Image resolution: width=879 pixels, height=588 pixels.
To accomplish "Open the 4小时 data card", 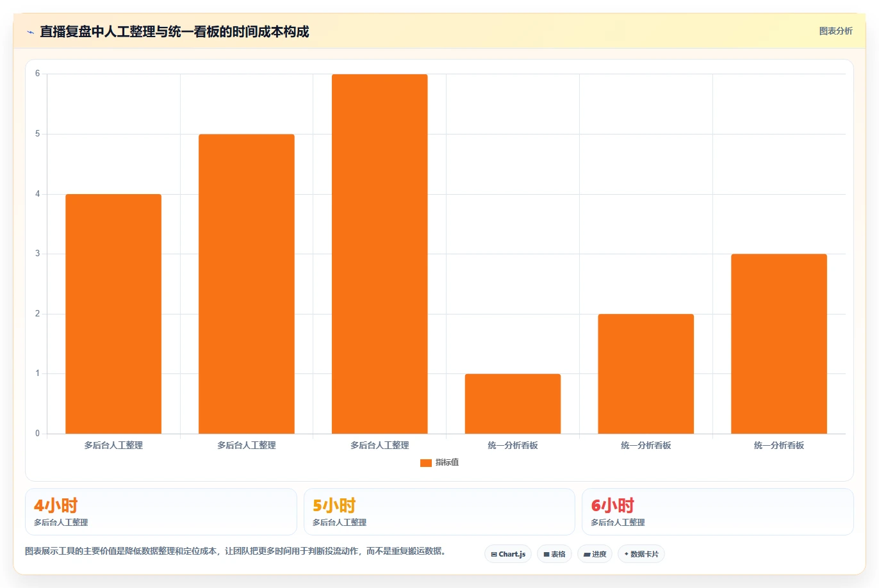I will point(161,512).
